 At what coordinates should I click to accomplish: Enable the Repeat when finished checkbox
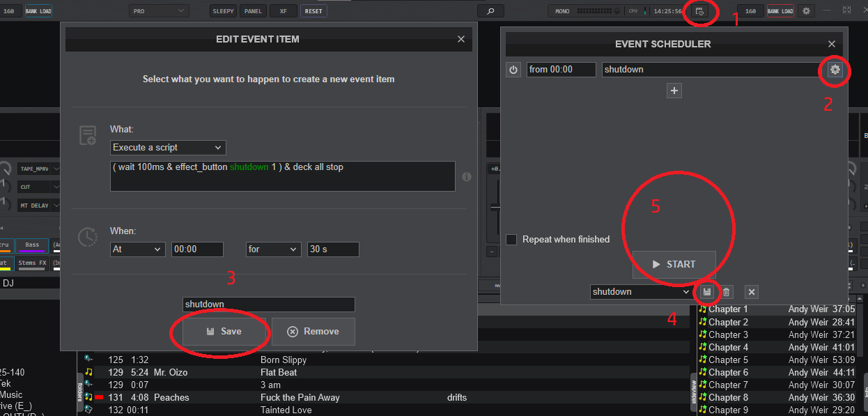tap(511, 239)
